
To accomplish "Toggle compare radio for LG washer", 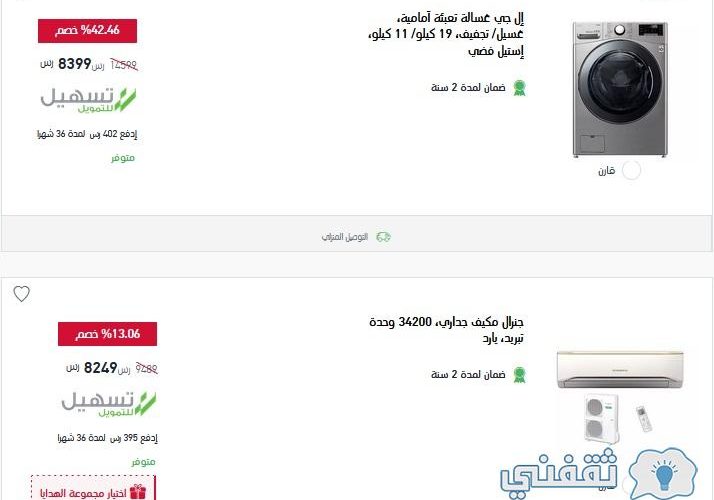I will pos(631,170).
